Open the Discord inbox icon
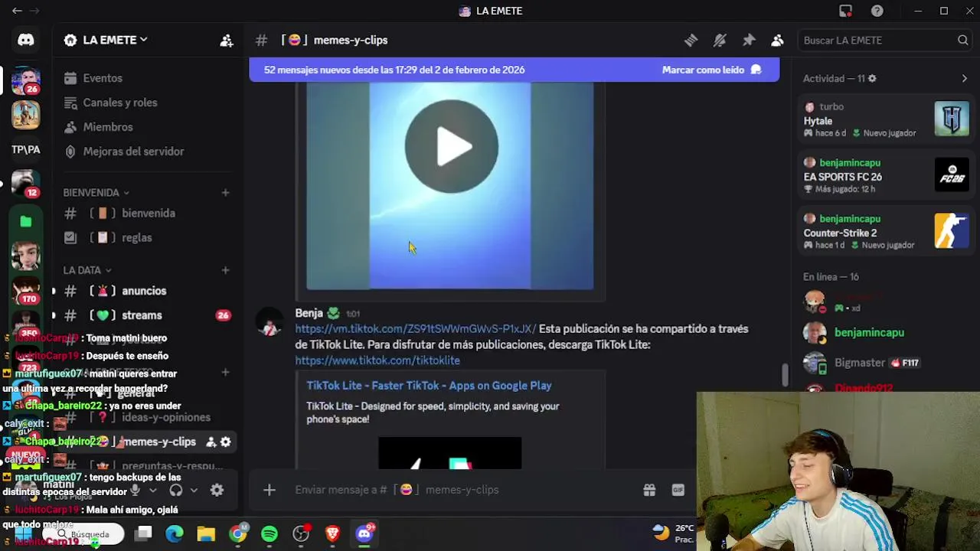The image size is (980, 551). (845, 11)
